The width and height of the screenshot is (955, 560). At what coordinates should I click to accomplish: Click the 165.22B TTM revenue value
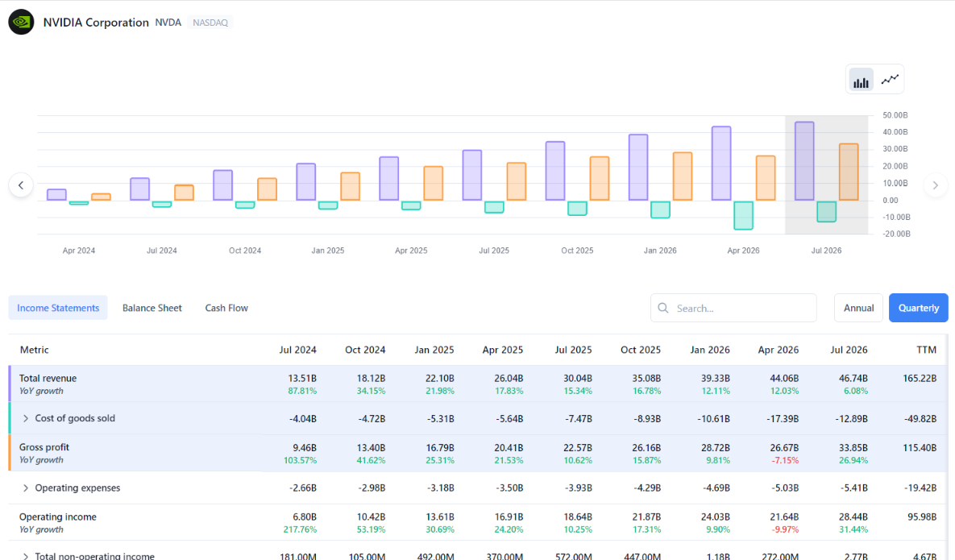(x=920, y=378)
